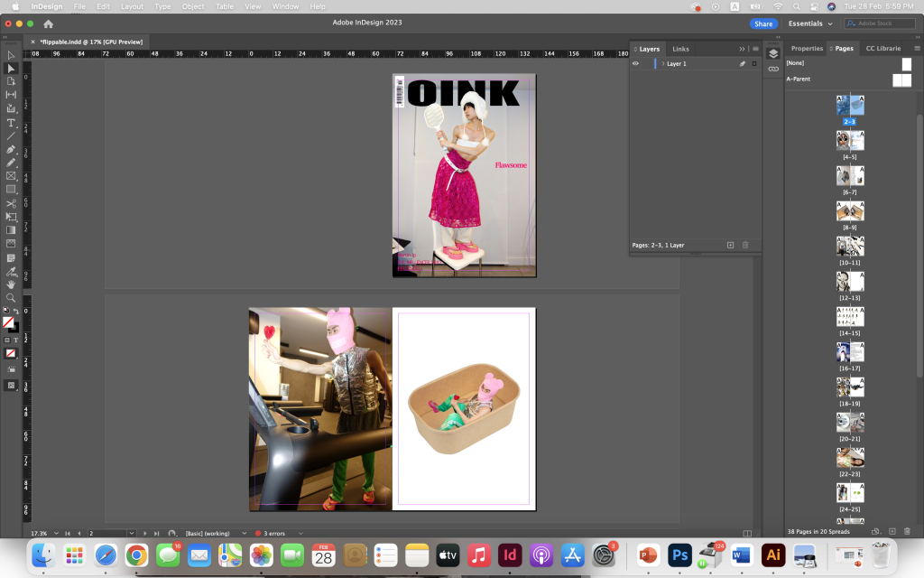Pick the Pen tool
The image size is (924, 578).
[11, 150]
